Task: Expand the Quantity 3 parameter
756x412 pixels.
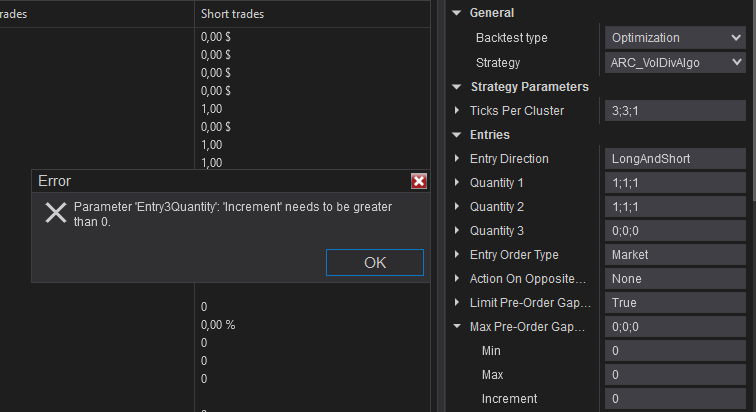Action: (458, 231)
